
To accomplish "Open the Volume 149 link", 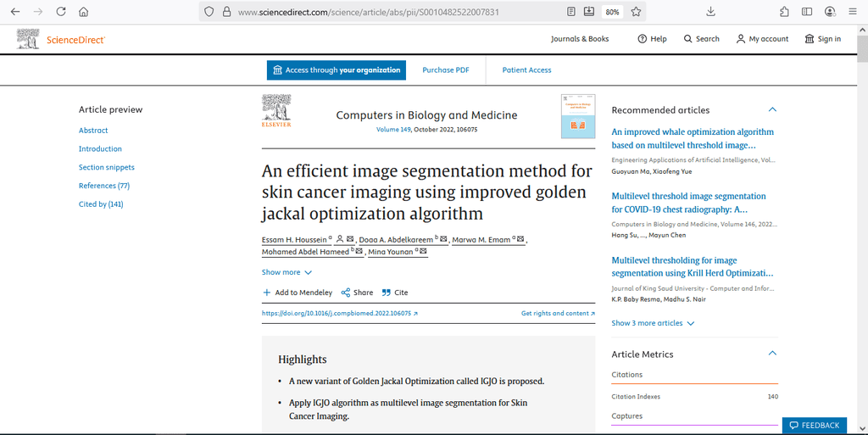I will tap(393, 130).
